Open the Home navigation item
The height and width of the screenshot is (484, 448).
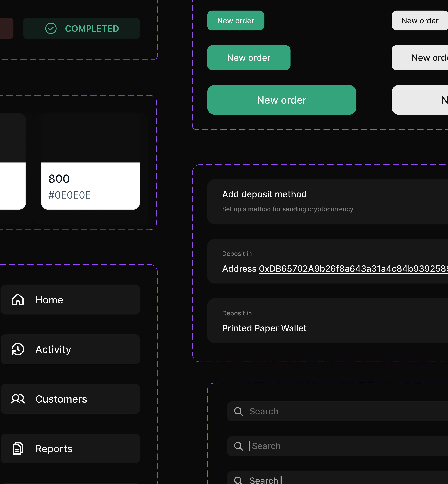[x=70, y=300]
